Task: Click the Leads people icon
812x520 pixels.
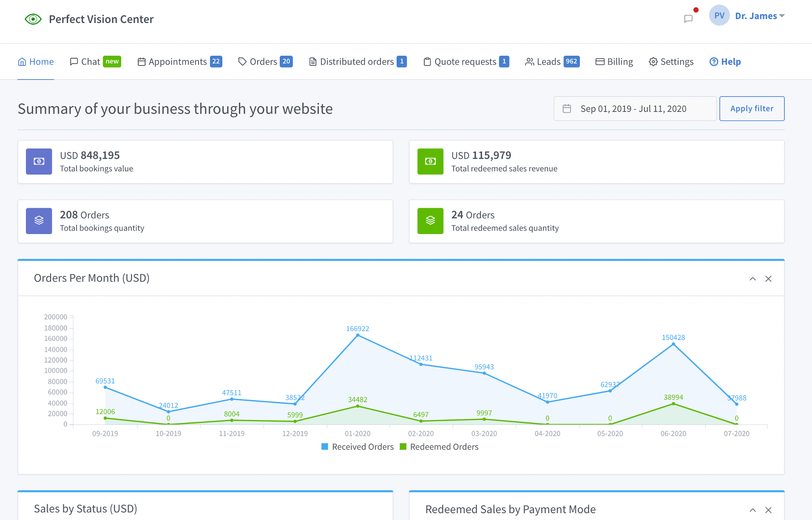Action: tap(529, 62)
